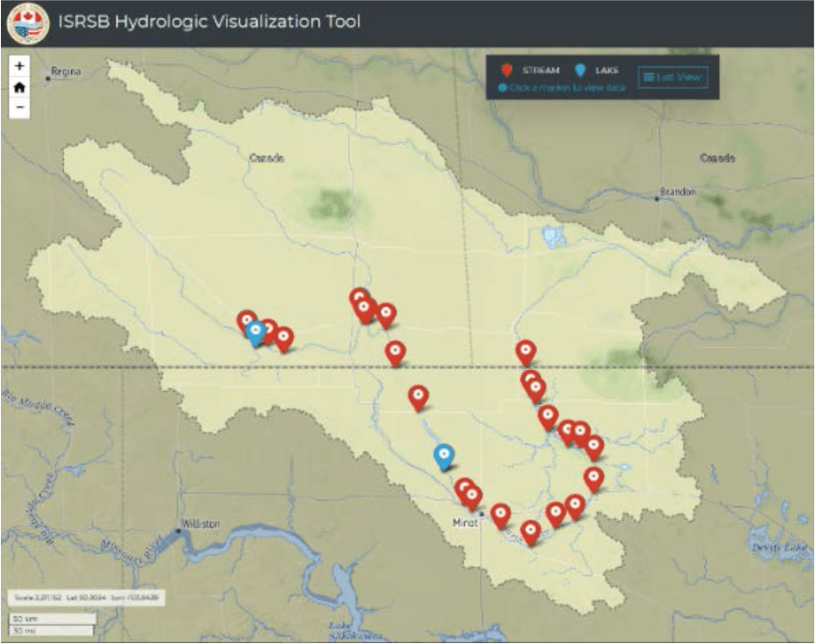Open the marker group in the northwest basin

pos(364,302)
